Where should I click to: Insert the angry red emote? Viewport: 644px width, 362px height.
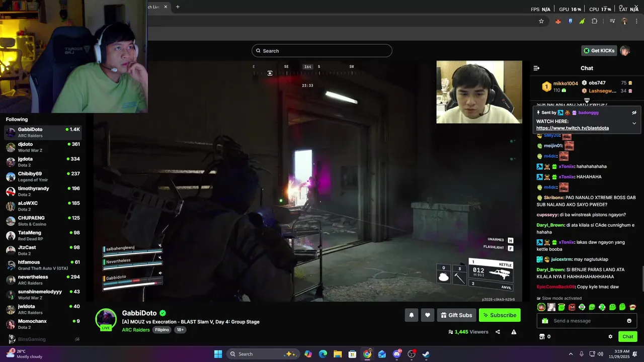tap(572, 307)
